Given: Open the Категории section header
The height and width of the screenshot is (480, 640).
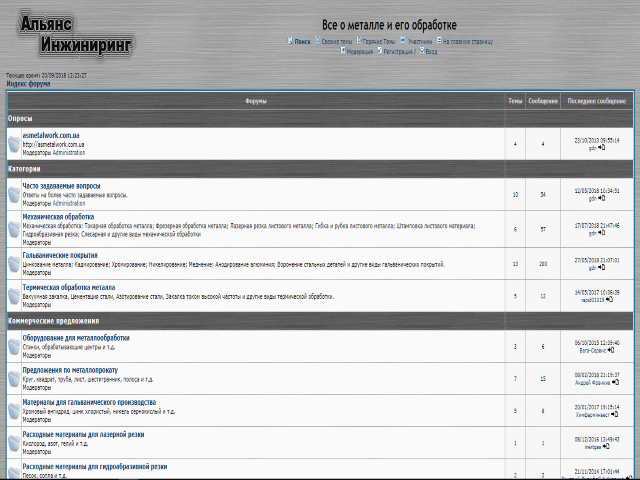Looking at the screenshot, I should click(25, 169).
